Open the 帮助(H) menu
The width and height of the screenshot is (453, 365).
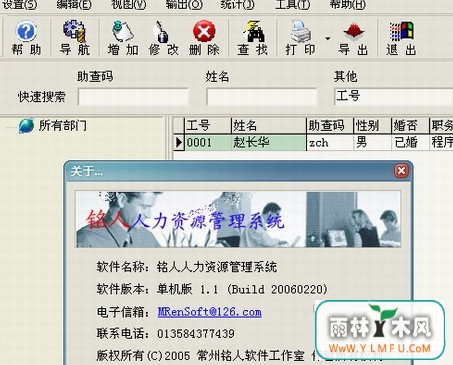[348, 5]
